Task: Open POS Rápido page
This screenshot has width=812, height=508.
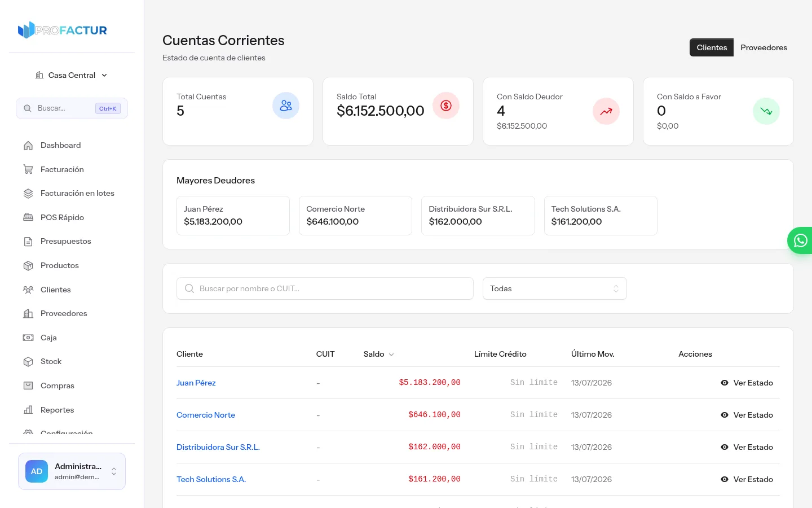Action: [72, 217]
